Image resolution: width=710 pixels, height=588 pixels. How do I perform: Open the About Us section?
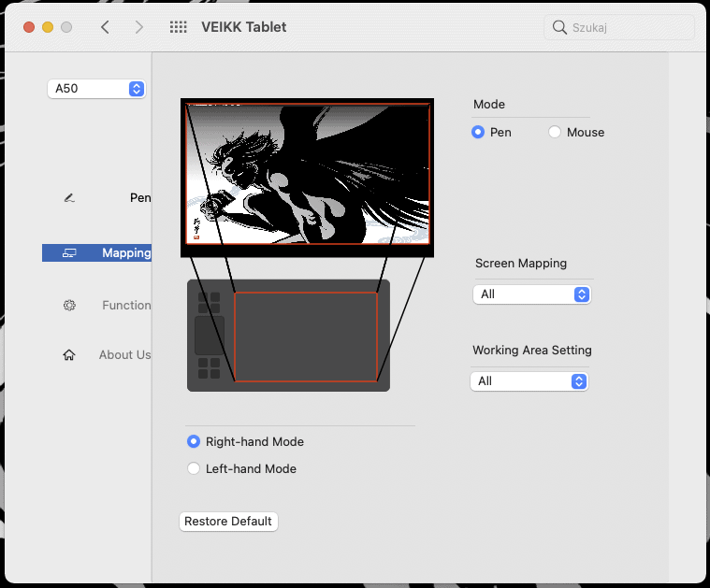pos(124,355)
